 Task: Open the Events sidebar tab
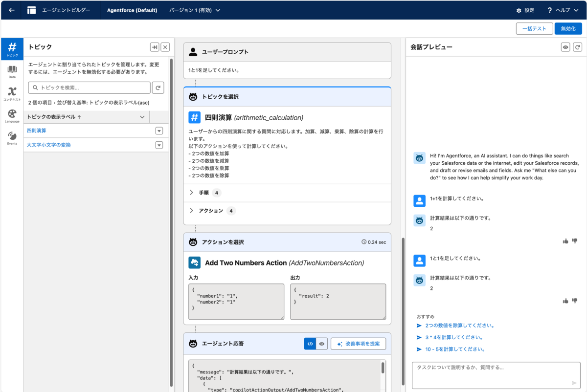coord(12,138)
